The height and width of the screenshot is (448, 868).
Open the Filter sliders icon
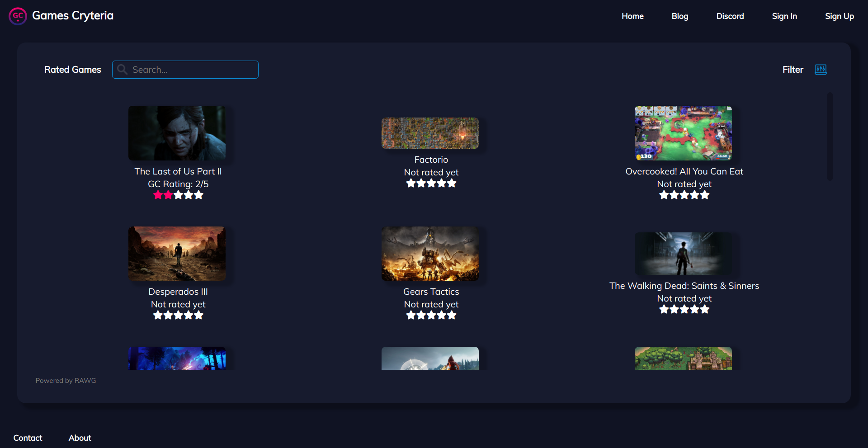click(x=821, y=70)
